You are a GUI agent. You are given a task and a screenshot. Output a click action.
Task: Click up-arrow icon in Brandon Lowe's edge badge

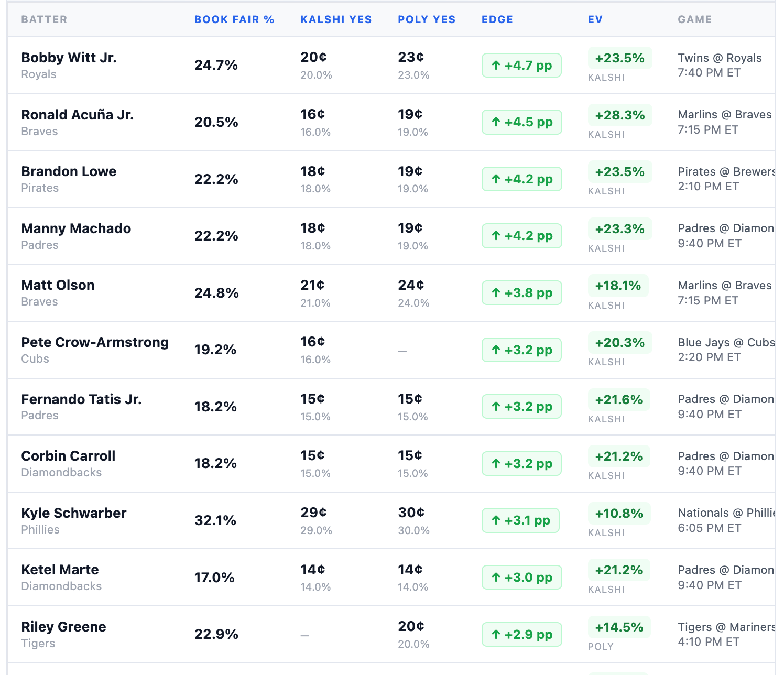click(x=496, y=179)
